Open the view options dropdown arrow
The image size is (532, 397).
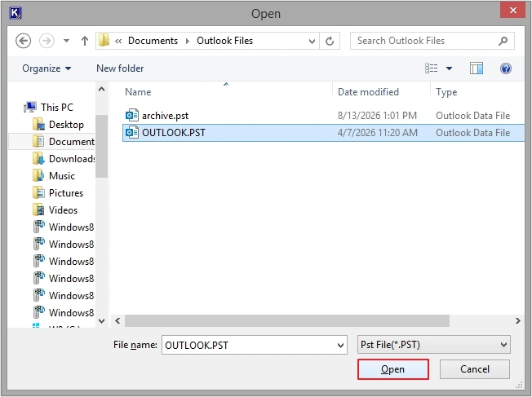(x=449, y=68)
